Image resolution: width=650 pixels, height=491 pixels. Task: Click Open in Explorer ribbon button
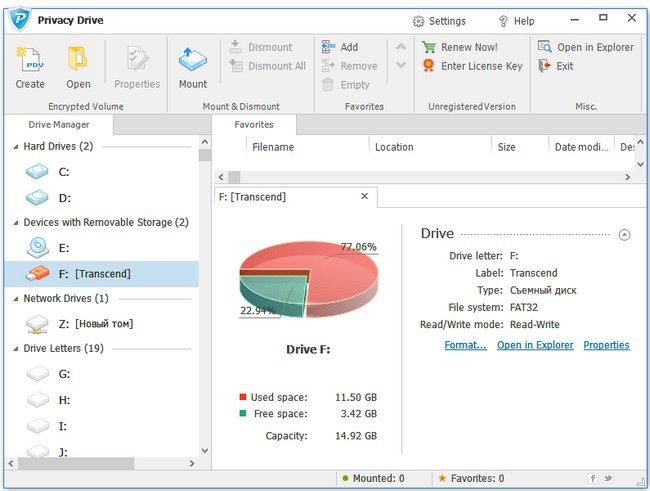(x=586, y=47)
